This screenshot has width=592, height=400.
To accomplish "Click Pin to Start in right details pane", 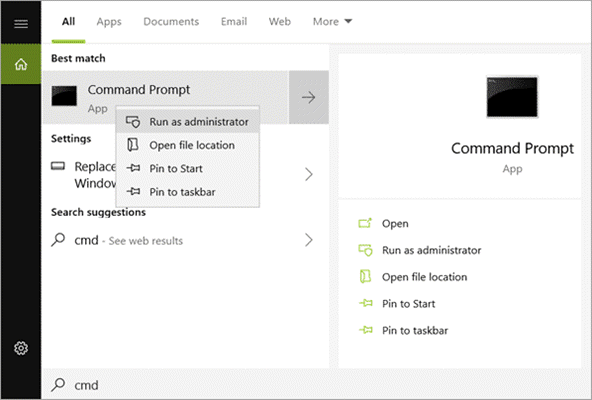I will point(409,304).
